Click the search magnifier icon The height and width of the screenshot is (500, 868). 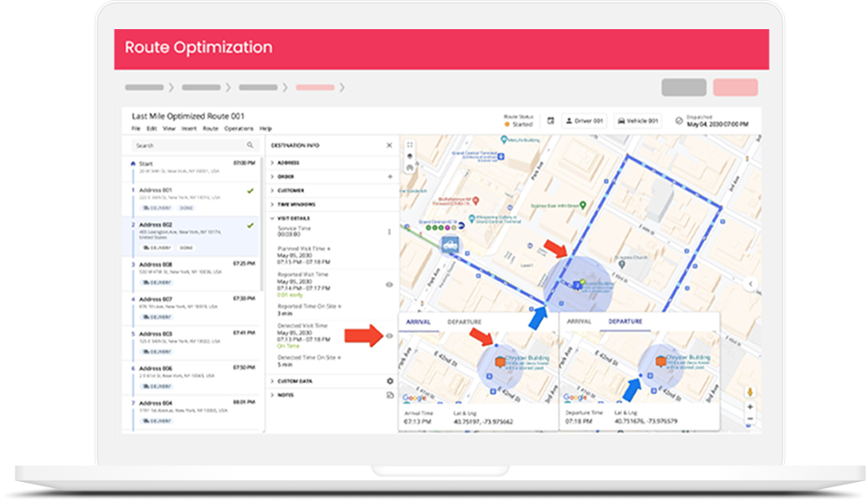[250, 145]
